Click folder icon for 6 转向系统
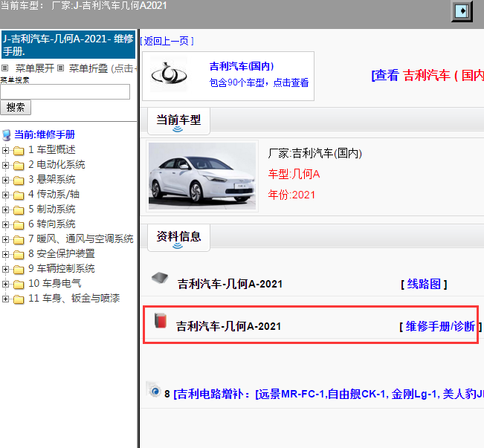484x448 pixels. pos(19,224)
